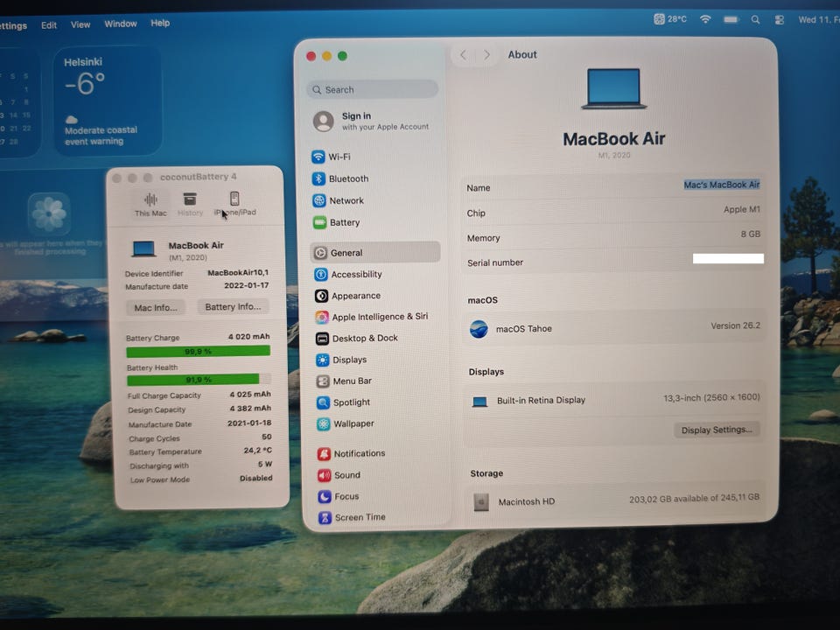Click the Mac Info... button

156,307
